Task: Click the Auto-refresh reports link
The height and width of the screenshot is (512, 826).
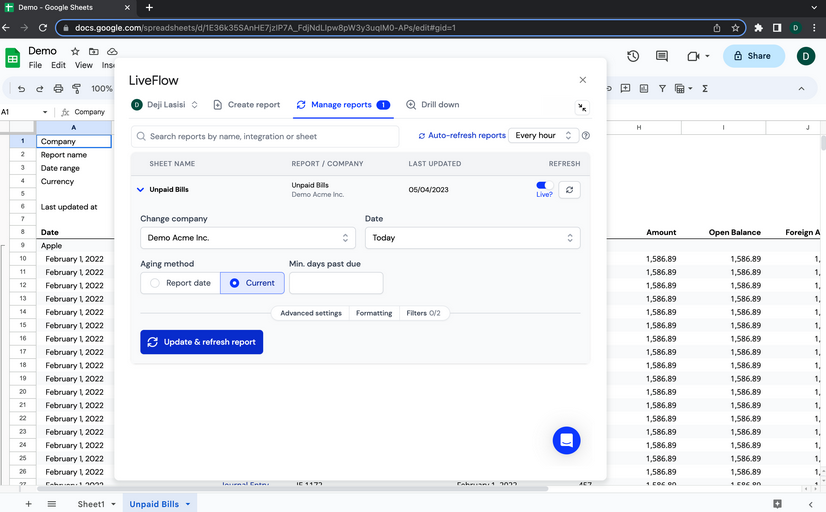Action: pos(462,135)
